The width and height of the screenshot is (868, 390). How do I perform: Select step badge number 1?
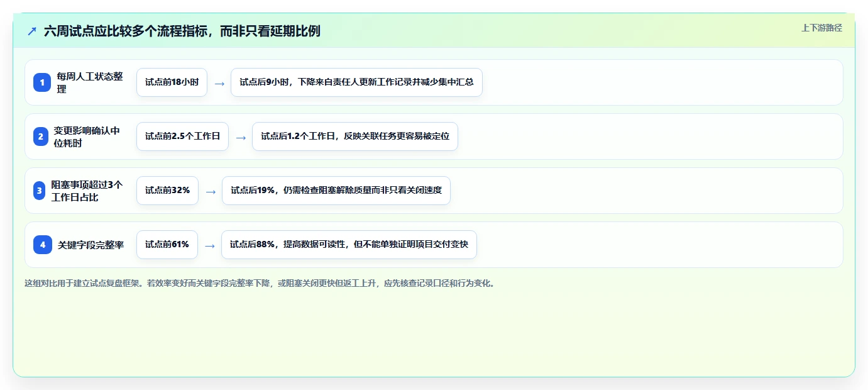[x=42, y=82]
